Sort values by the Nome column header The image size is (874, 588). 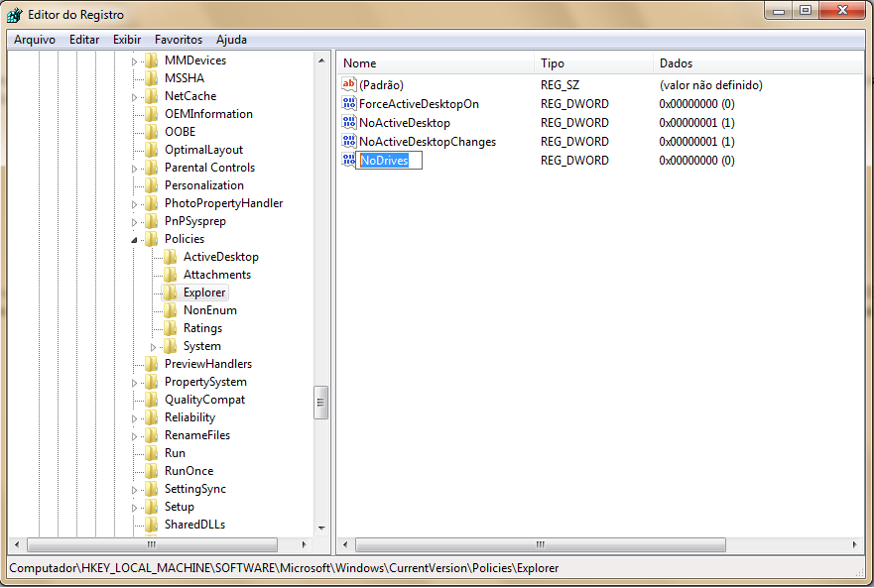[x=437, y=63]
